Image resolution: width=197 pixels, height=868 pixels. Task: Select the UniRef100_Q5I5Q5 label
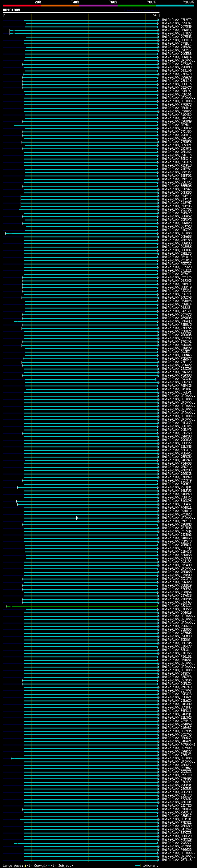[x=177, y=528]
